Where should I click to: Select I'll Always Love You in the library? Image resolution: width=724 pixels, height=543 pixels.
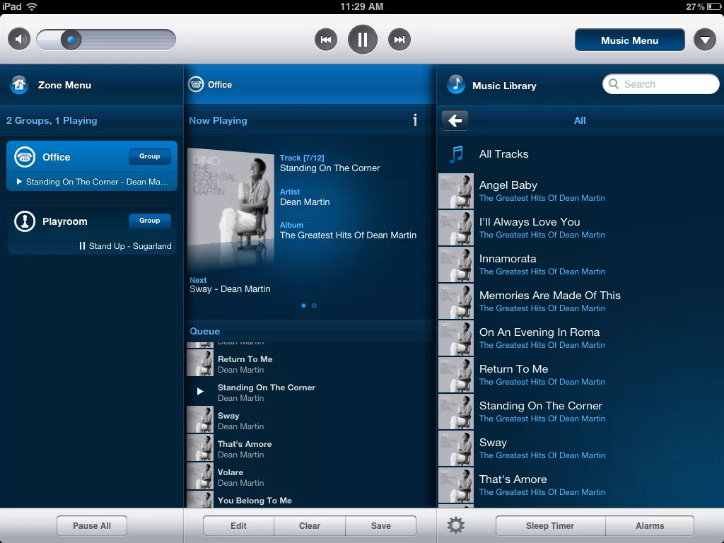580,228
